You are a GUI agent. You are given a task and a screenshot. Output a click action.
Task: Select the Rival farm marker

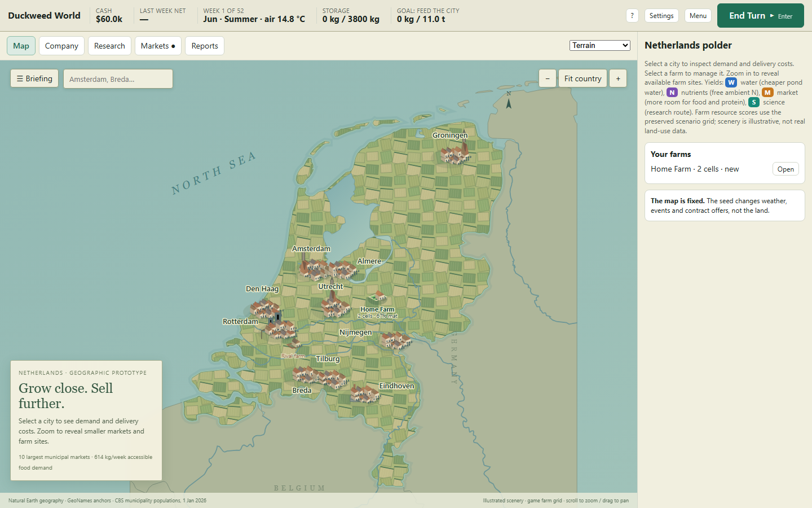294,345
